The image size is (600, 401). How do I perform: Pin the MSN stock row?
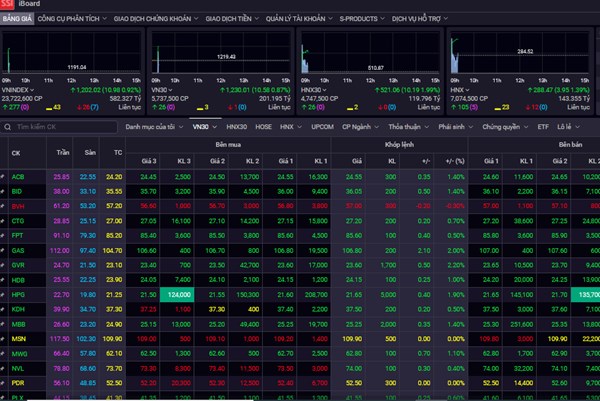click(x=2, y=339)
